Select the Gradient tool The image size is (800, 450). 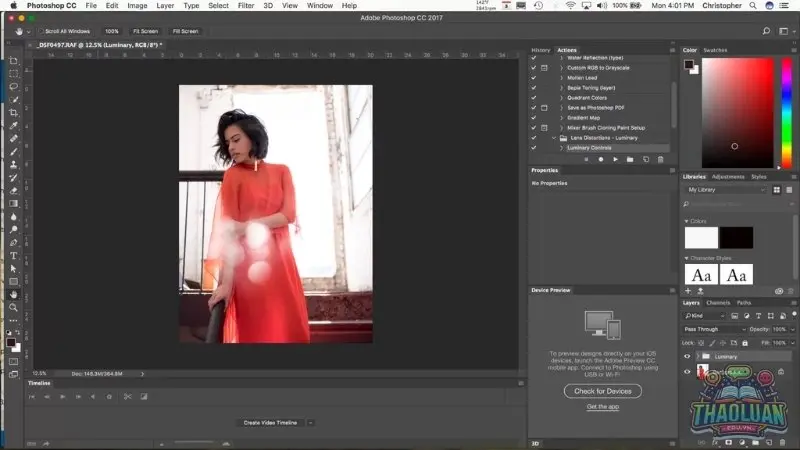tap(14, 204)
